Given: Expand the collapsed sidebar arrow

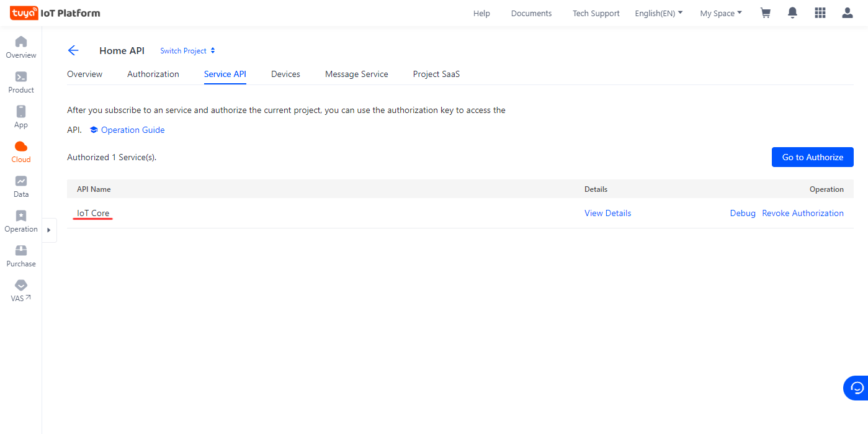Looking at the screenshot, I should pyautogui.click(x=49, y=230).
